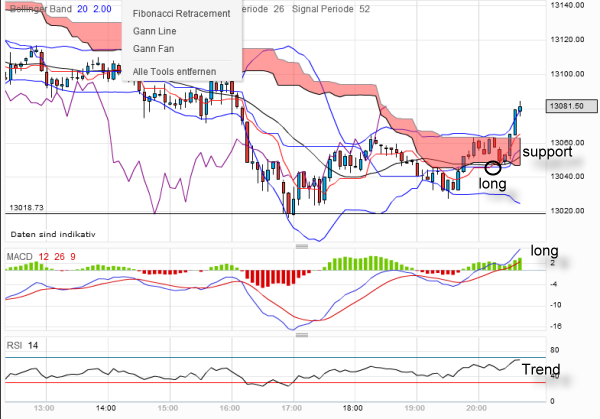Click the 13020.00 price axis label
Image resolution: width=600 pixels, height=419 pixels.
(x=567, y=211)
